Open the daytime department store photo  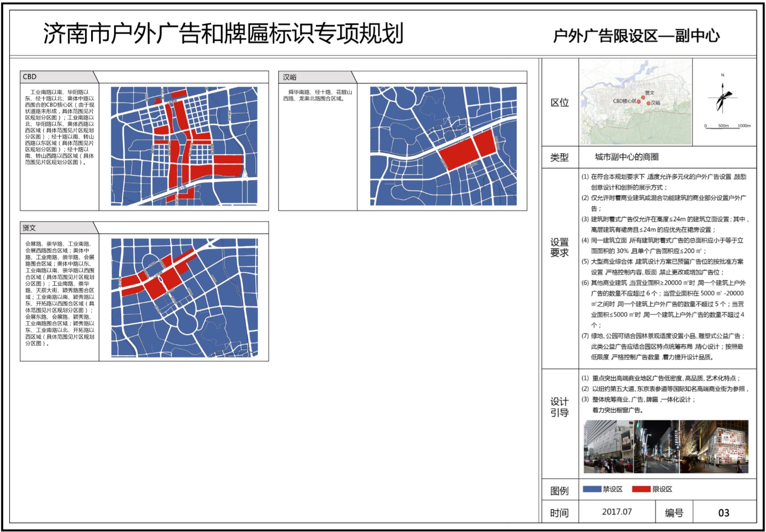609,447
